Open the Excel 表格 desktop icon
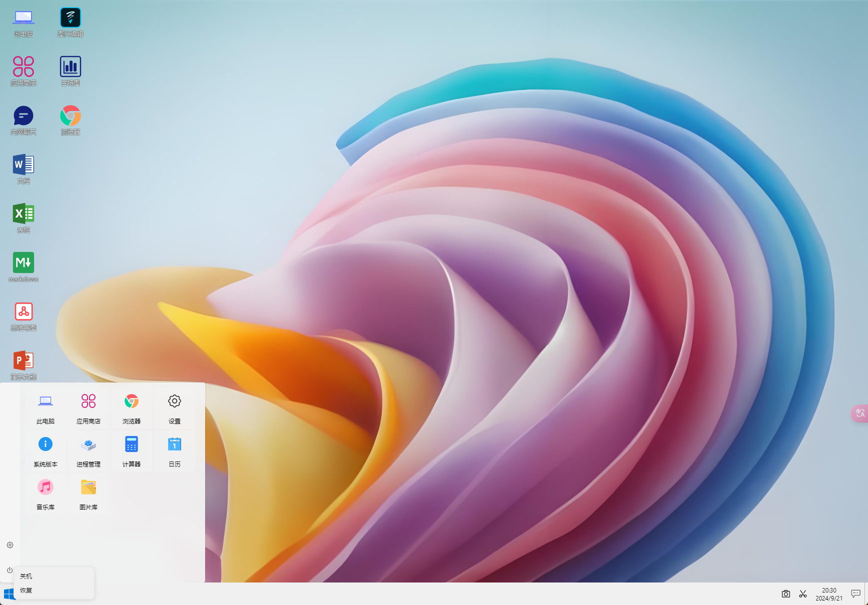868x605 pixels. click(x=24, y=219)
